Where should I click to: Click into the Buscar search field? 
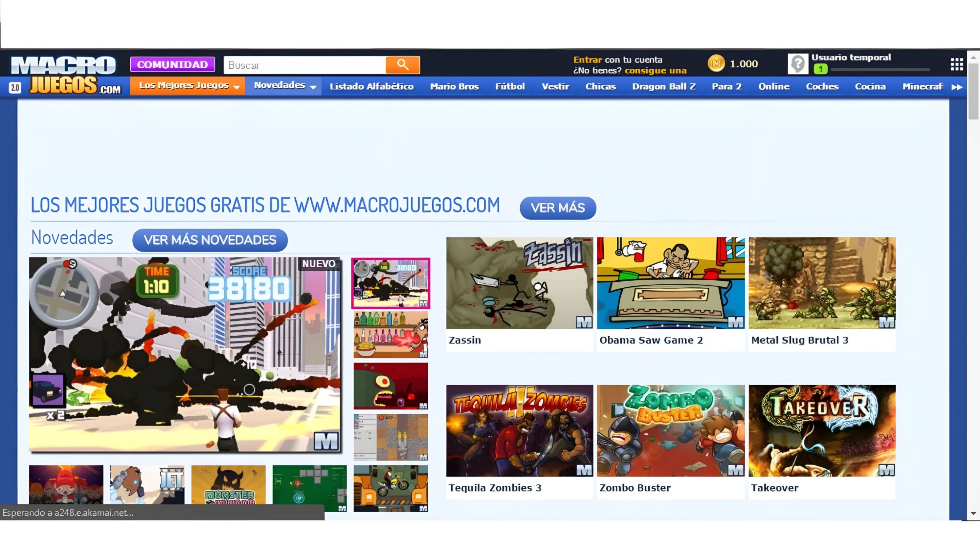tap(305, 65)
